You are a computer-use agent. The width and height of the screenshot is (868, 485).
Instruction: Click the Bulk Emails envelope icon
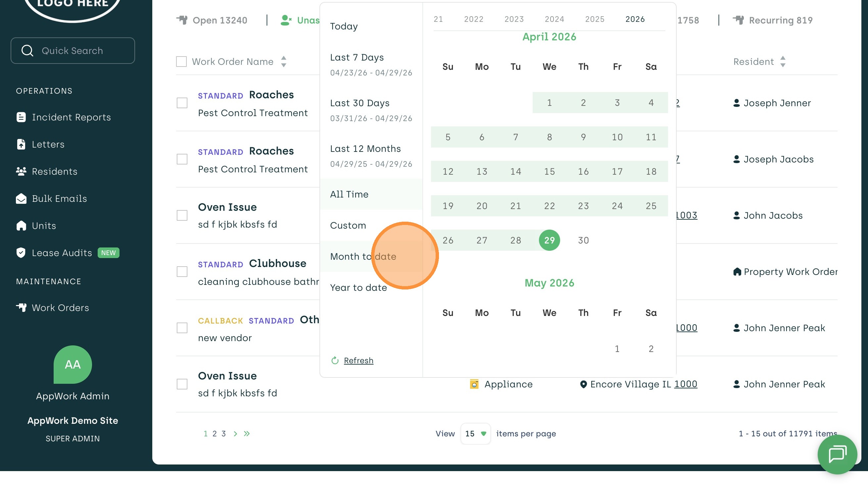pyautogui.click(x=21, y=199)
